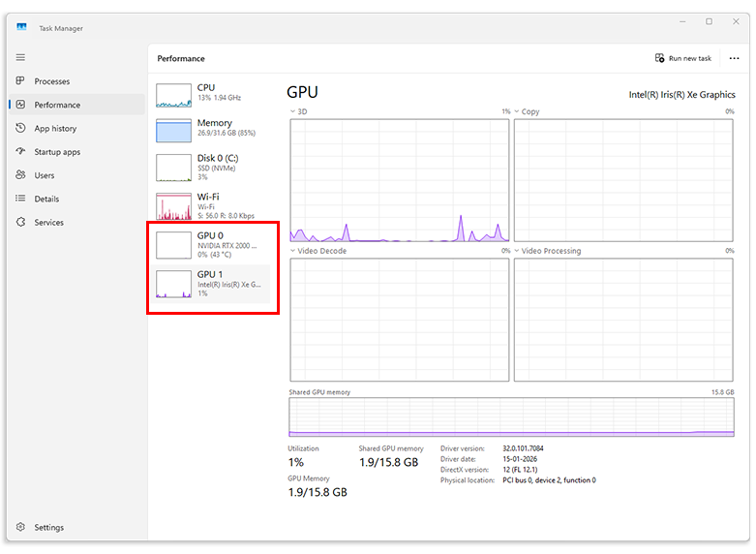Click the 15.8 GB memory graph maximum

723,392
